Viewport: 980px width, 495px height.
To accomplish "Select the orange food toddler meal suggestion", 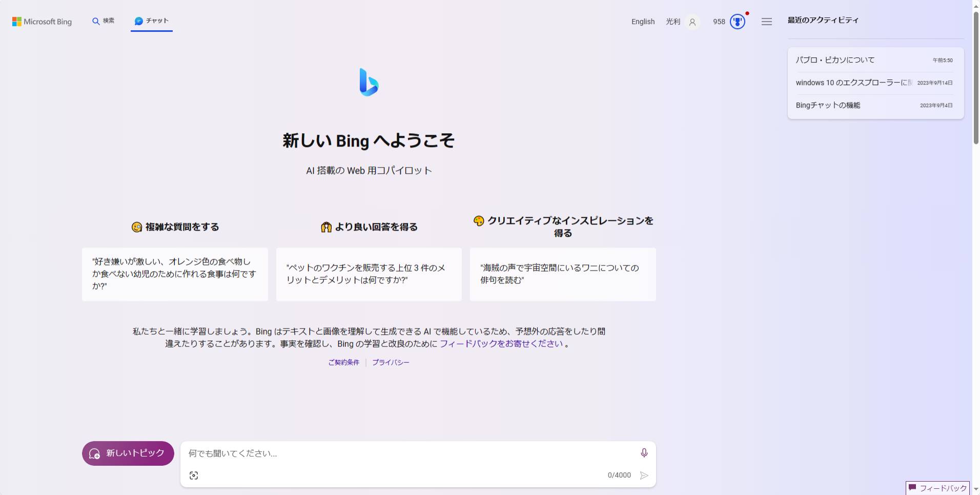I will tap(175, 274).
